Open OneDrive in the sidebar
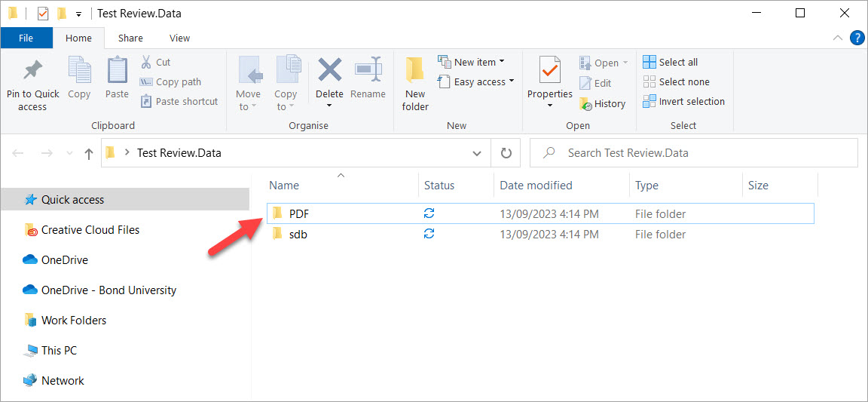The width and height of the screenshot is (868, 402). pos(55,259)
